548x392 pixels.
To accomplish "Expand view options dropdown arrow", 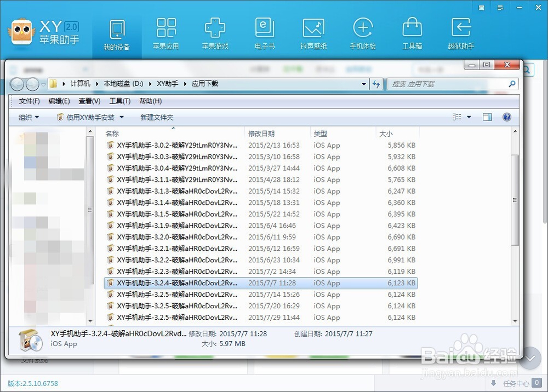I will click(x=469, y=117).
